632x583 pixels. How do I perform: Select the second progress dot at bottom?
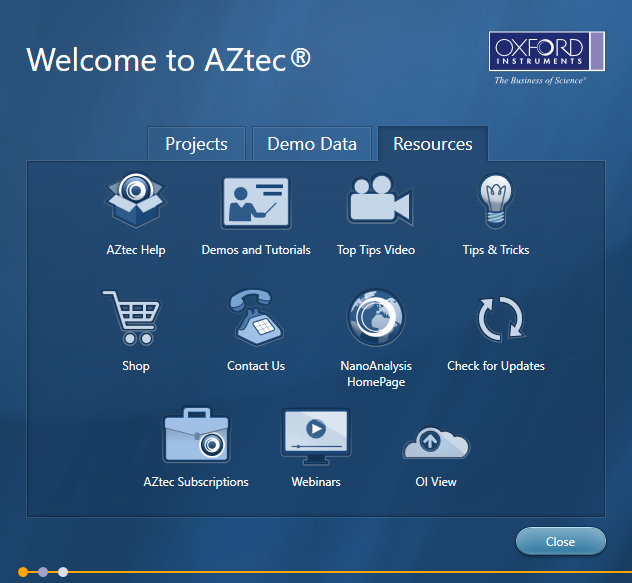(x=43, y=572)
